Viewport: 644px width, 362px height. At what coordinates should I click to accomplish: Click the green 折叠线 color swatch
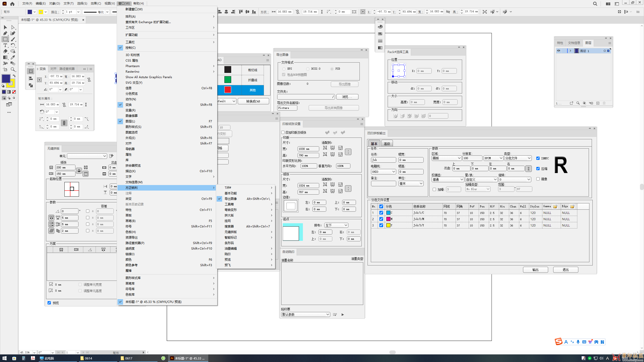[x=228, y=80]
